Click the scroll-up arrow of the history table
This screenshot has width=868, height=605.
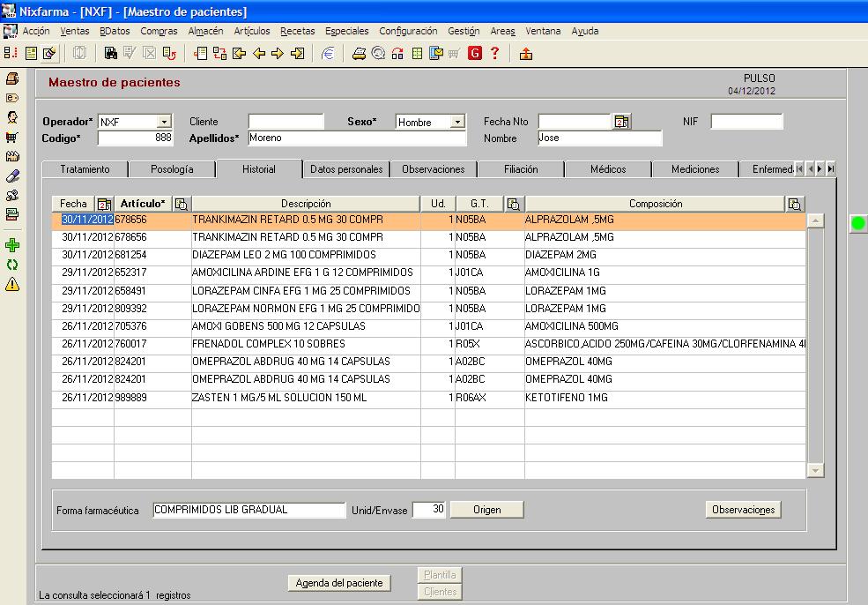(x=815, y=221)
